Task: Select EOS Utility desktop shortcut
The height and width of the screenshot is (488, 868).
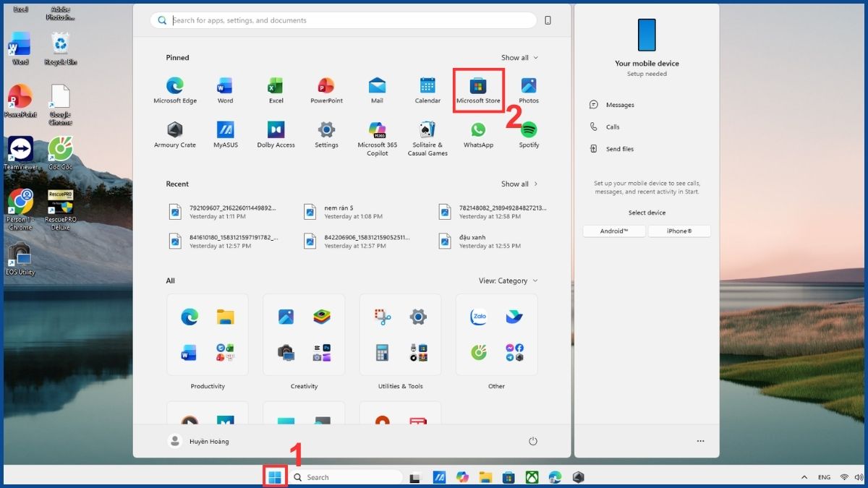Action: pyautogui.click(x=20, y=260)
